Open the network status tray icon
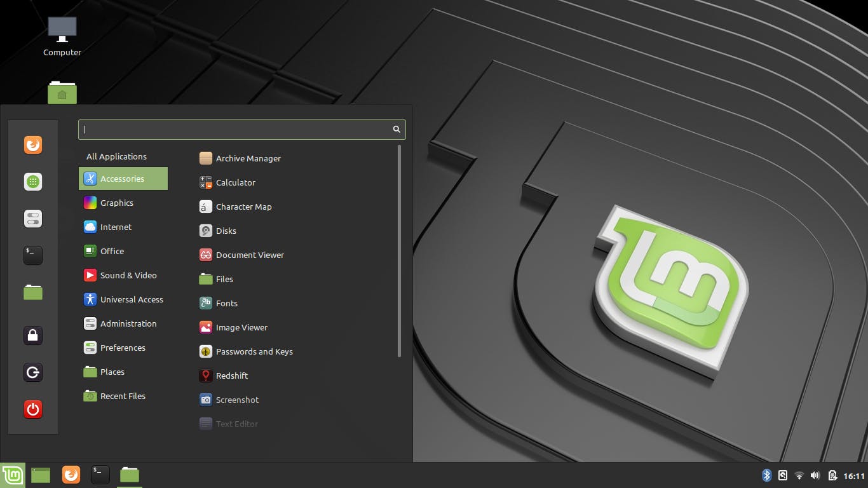The width and height of the screenshot is (868, 488). pos(799,475)
